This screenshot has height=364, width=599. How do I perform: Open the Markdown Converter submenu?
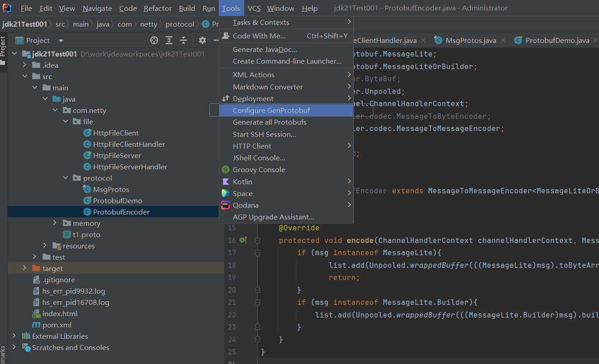[x=286, y=87]
